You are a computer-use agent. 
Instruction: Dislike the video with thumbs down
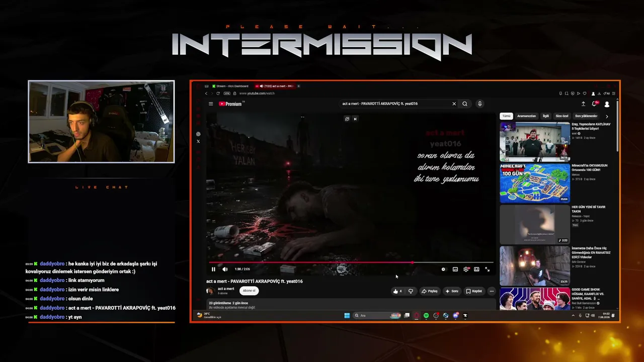(x=411, y=291)
